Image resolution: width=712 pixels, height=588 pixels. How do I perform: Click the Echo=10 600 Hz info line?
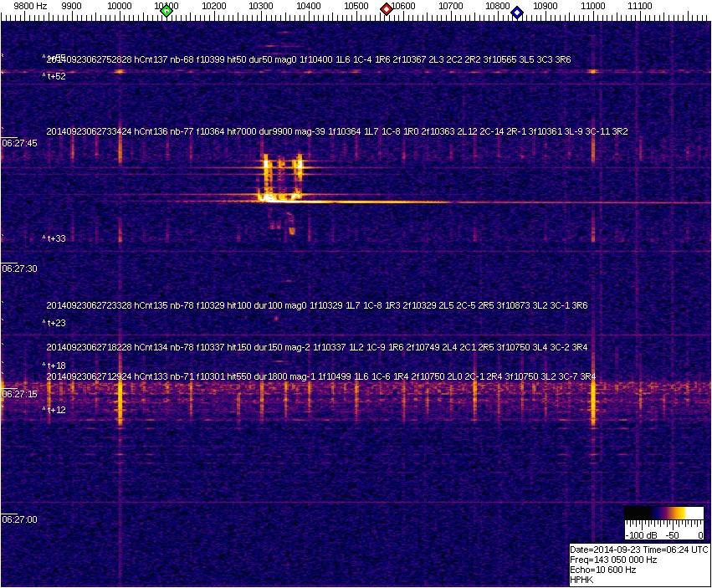pos(603,570)
